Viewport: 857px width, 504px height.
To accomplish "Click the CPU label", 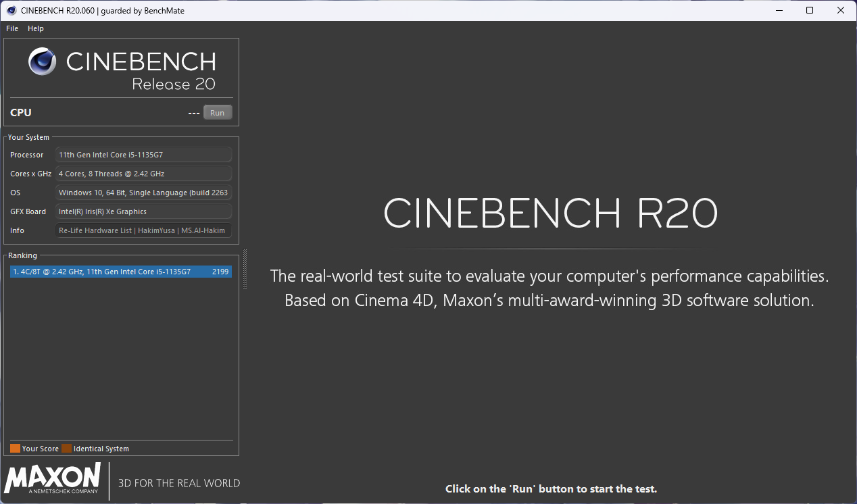I will tap(21, 113).
